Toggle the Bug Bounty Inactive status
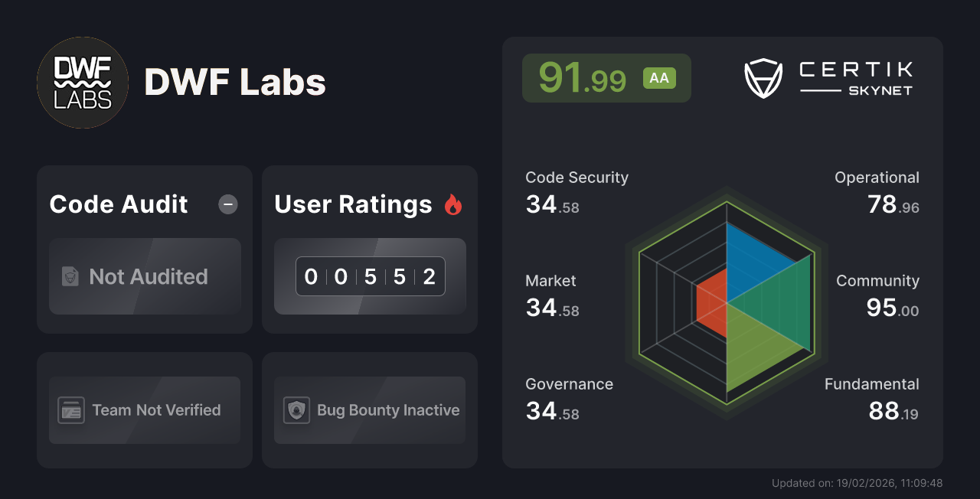The width and height of the screenshot is (980, 499). point(370,410)
